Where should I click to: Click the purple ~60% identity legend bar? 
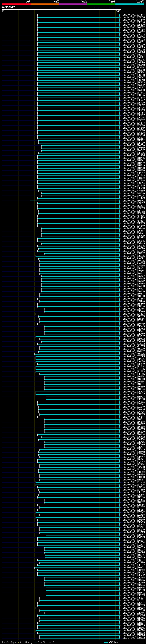(x=73, y=4)
